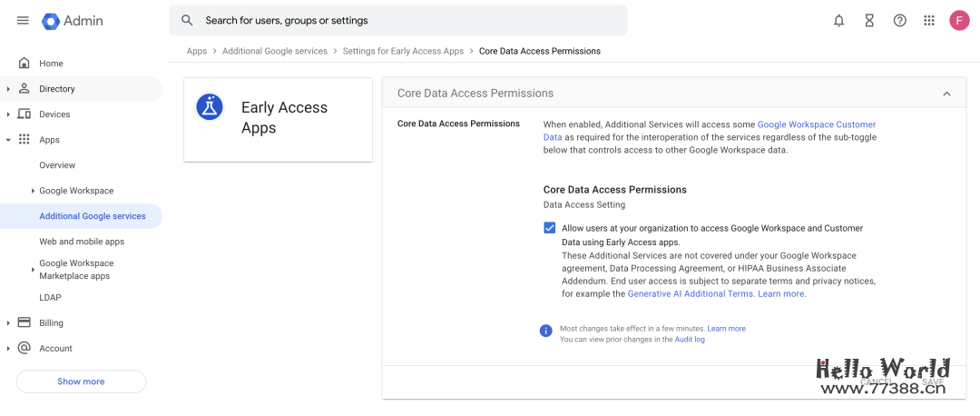This screenshot has height=416, width=980.
Task: Open Google Workspace Customer Data link
Action: (x=817, y=124)
